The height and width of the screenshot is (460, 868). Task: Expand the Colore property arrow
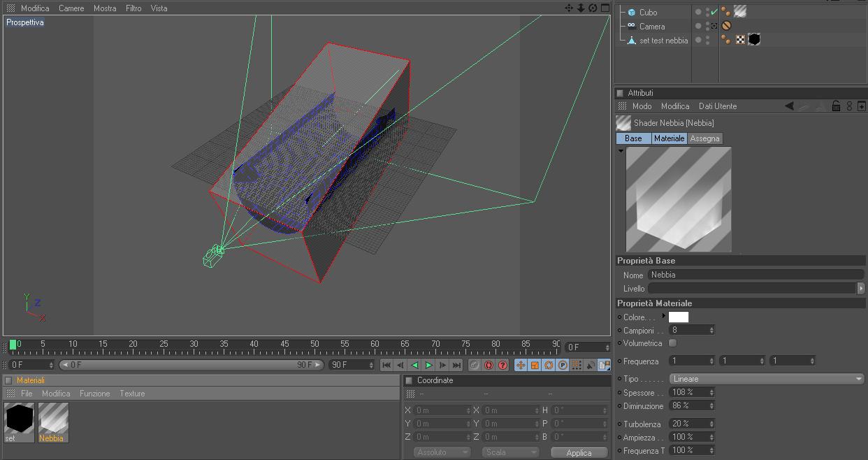[663, 316]
